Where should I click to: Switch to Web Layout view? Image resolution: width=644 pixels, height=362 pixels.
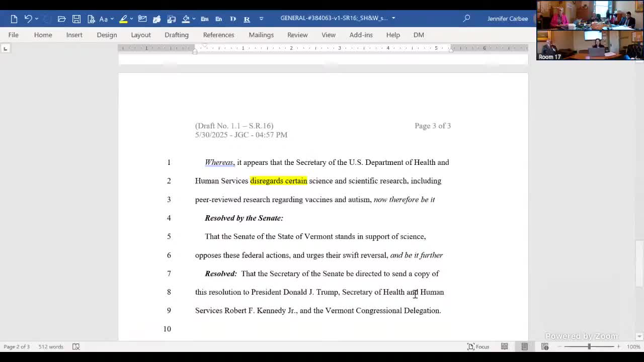point(545,346)
